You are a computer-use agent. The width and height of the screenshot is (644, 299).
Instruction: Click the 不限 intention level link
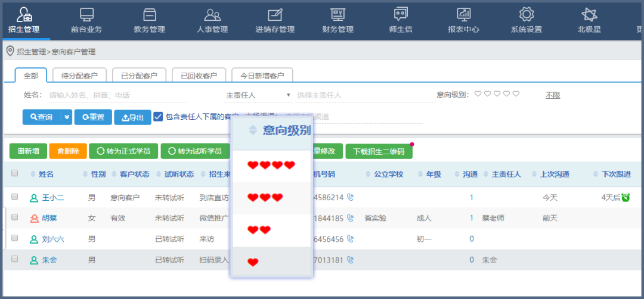pyautogui.click(x=553, y=95)
